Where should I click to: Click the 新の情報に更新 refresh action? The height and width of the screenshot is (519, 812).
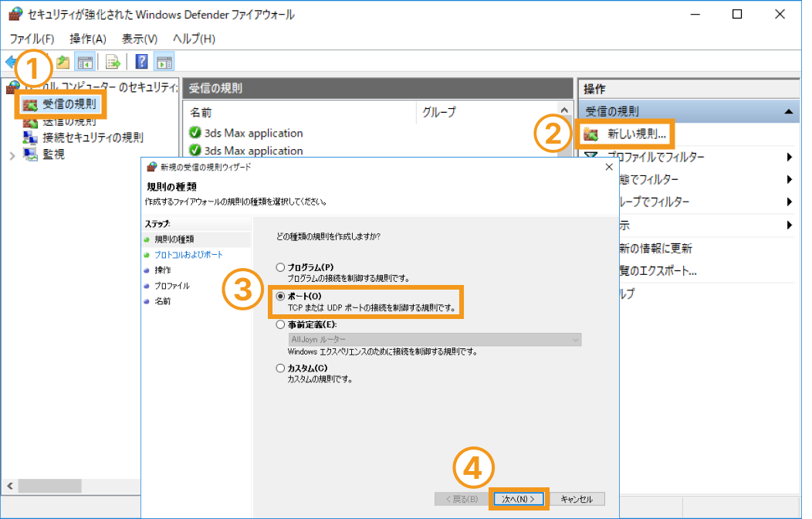point(655,248)
